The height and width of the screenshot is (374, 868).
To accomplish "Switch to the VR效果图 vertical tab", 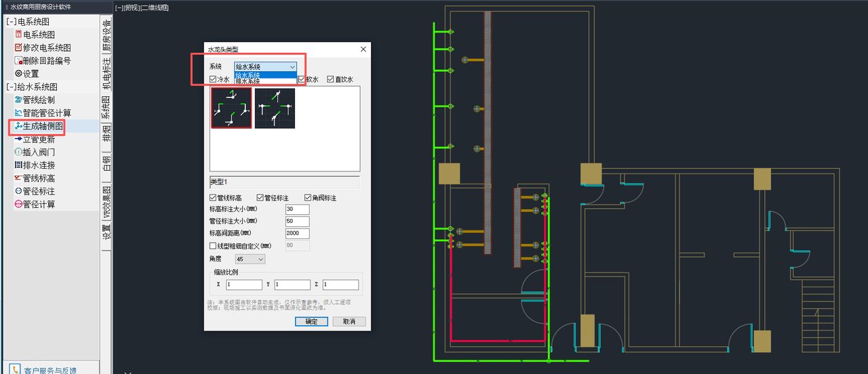I will point(106,202).
